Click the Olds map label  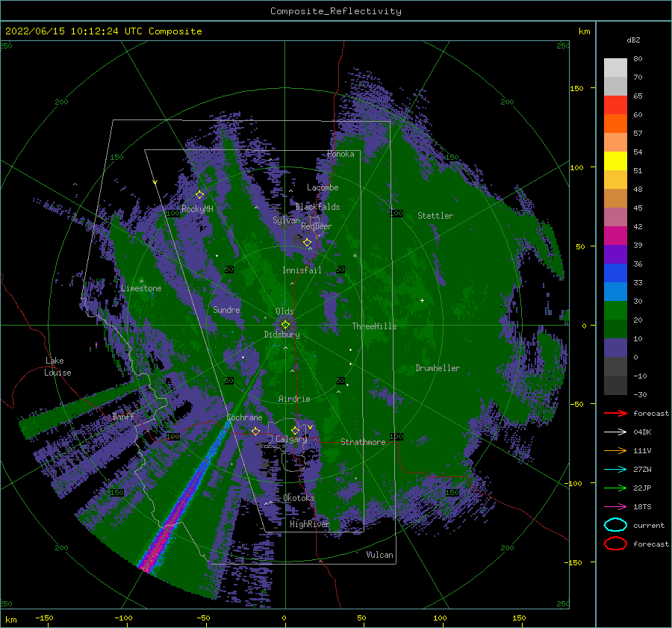(284, 311)
